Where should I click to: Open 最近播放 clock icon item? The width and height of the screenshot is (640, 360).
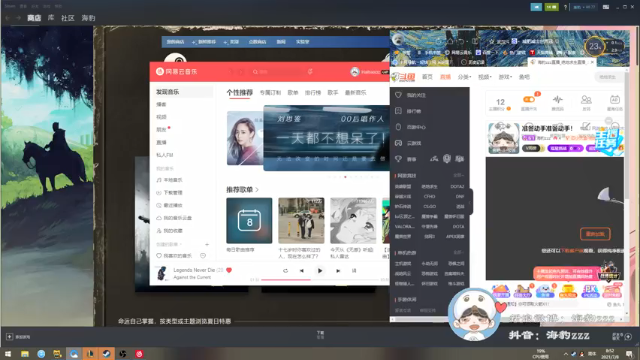click(x=169, y=205)
